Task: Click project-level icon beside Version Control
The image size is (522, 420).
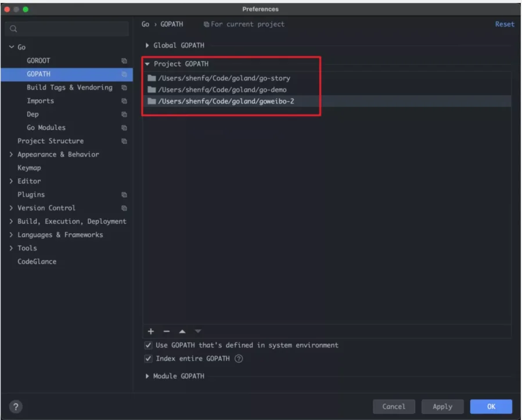Action: (124, 208)
